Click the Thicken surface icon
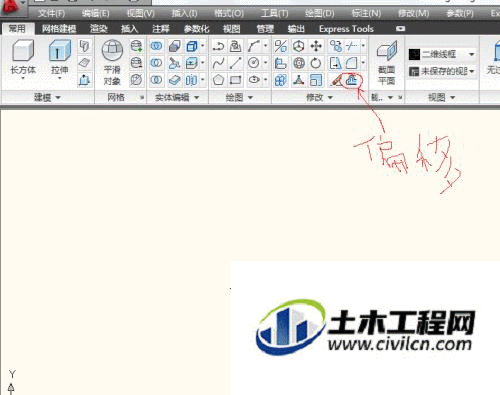Viewport: 500px width, 395px height. click(x=174, y=80)
